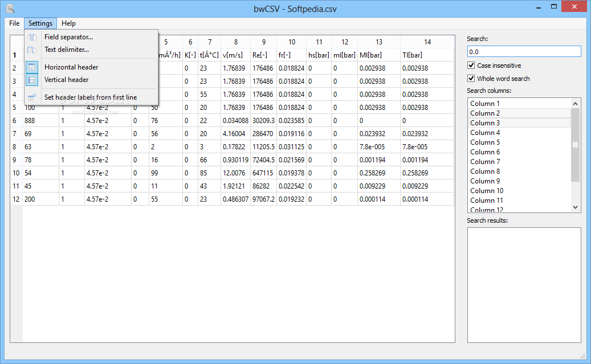Click the hs[bar] header cell
This screenshot has width=591, height=364.
(319, 55)
